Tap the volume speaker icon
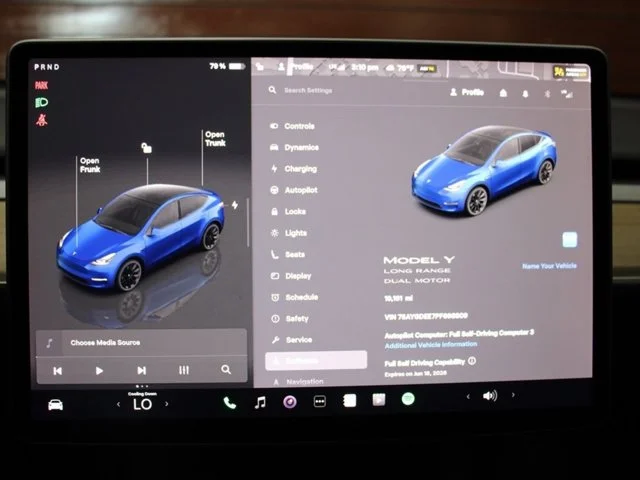This screenshot has width=640, height=480. (490, 396)
